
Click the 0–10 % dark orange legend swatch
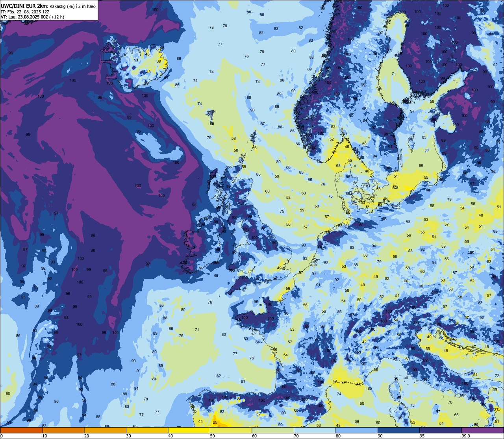(x=21, y=430)
